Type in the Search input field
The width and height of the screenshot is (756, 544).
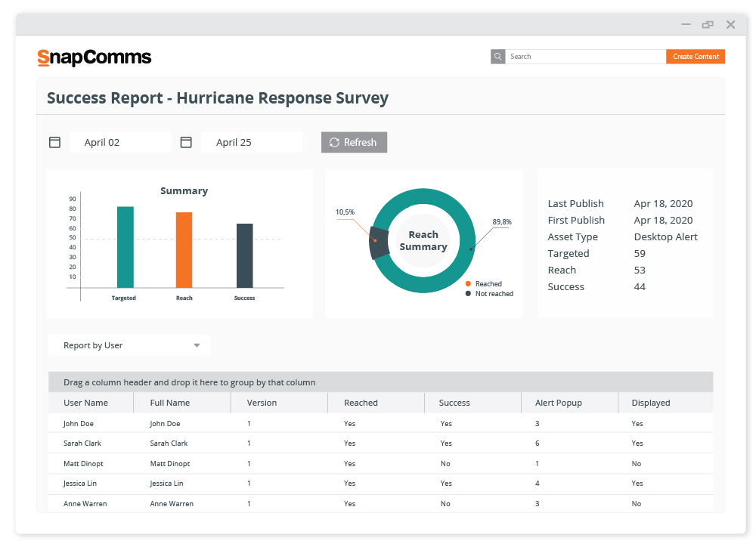[x=586, y=57]
